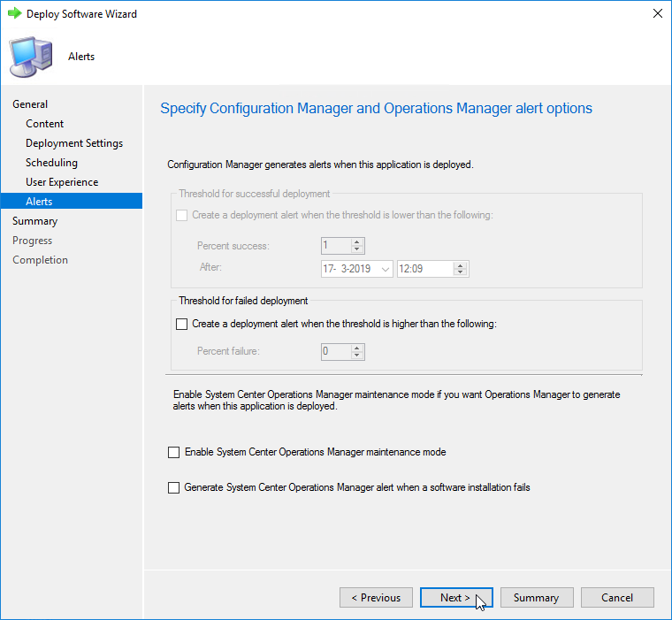Image resolution: width=672 pixels, height=620 pixels.
Task: Select Deployment Settings in the sidebar
Action: tap(74, 143)
